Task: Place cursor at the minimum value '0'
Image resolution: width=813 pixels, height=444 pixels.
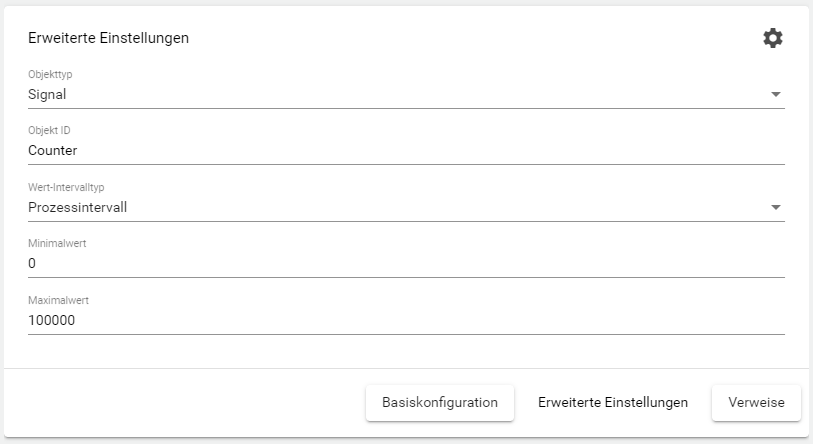Action: point(32,264)
